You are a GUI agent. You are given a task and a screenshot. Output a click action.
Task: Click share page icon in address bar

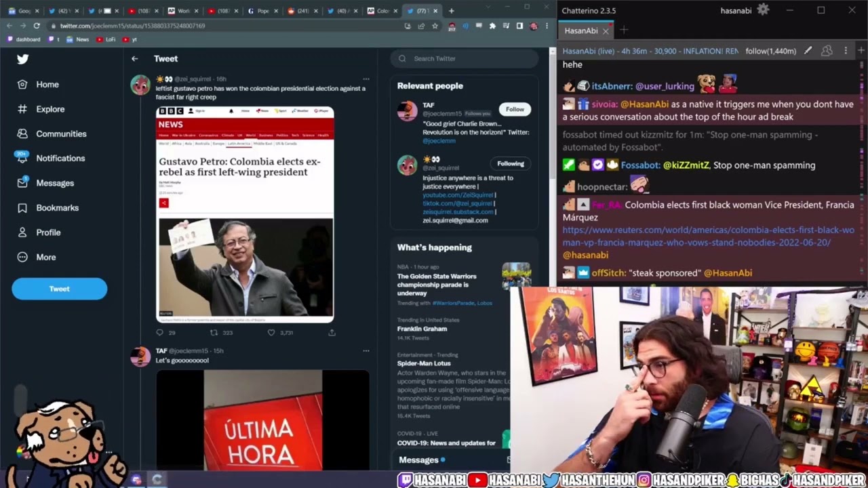(x=421, y=26)
